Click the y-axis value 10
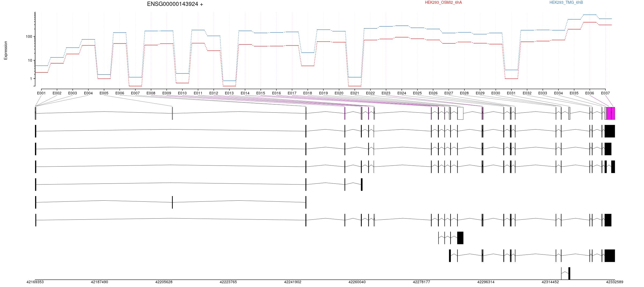Screen dimensions: 644x287 pyautogui.click(x=30, y=60)
